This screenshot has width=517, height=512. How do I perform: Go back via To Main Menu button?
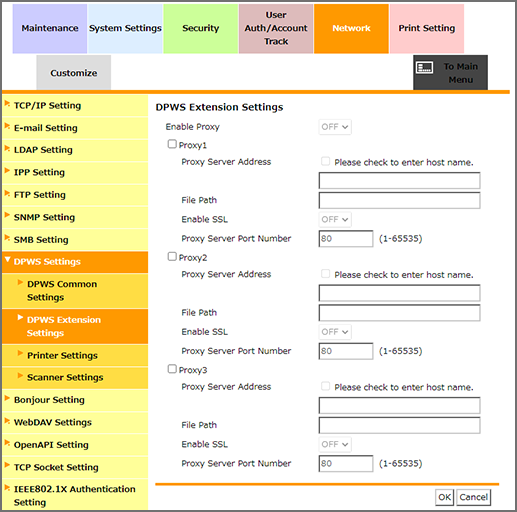[450, 73]
